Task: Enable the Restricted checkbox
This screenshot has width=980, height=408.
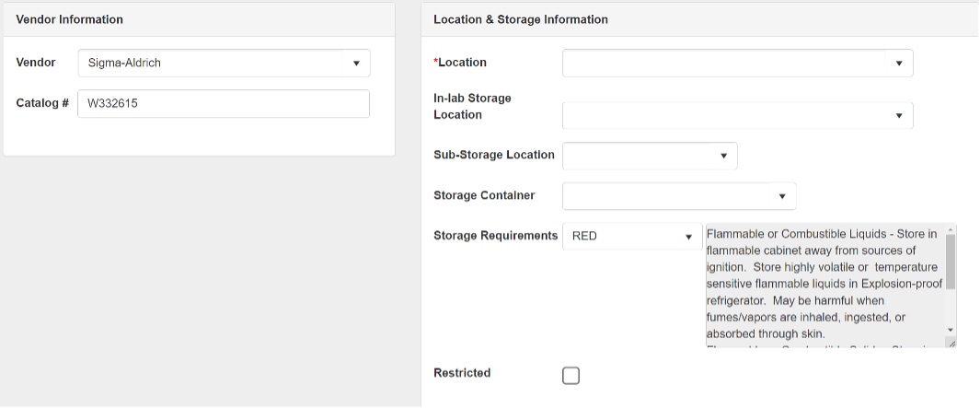Action: [571, 376]
